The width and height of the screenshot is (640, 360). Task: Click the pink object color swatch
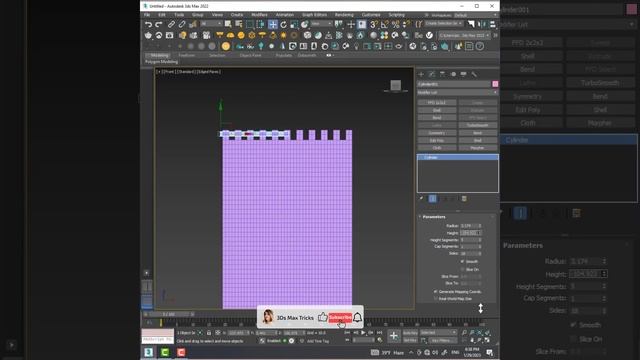(x=495, y=84)
